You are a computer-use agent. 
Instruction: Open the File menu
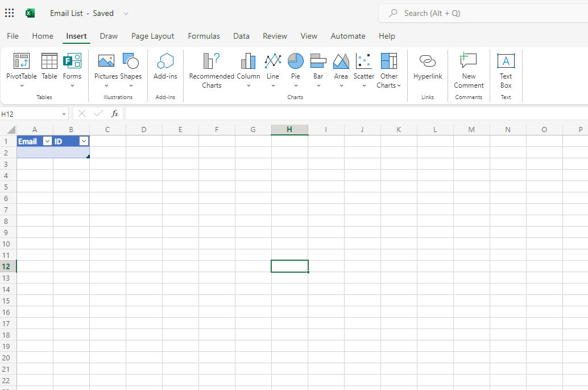click(13, 36)
